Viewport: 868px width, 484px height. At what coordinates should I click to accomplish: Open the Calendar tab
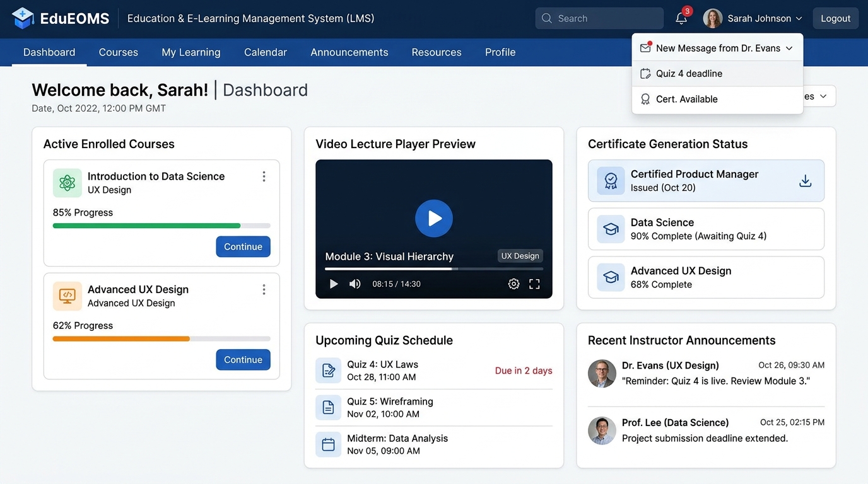pyautogui.click(x=266, y=52)
